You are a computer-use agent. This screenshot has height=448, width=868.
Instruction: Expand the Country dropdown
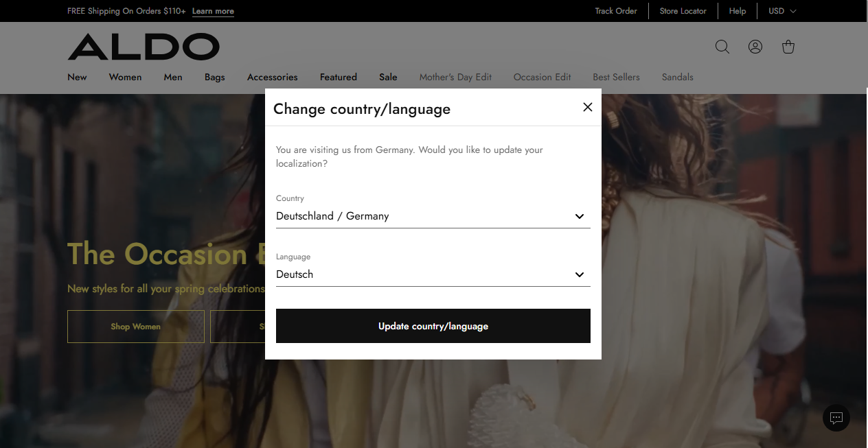tap(433, 216)
